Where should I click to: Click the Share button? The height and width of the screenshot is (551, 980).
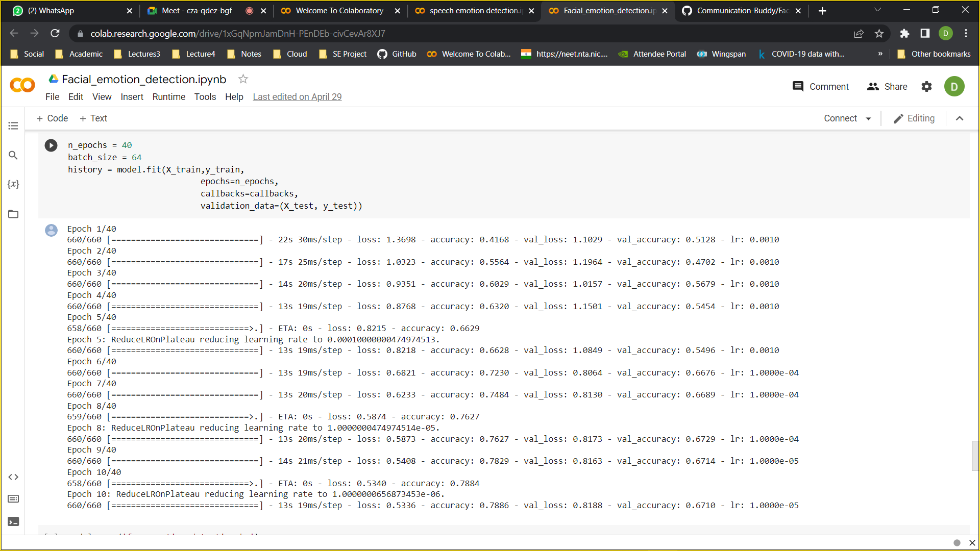887,87
